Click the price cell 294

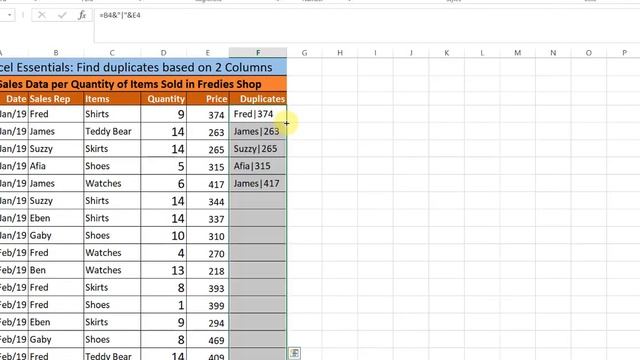[208, 322]
